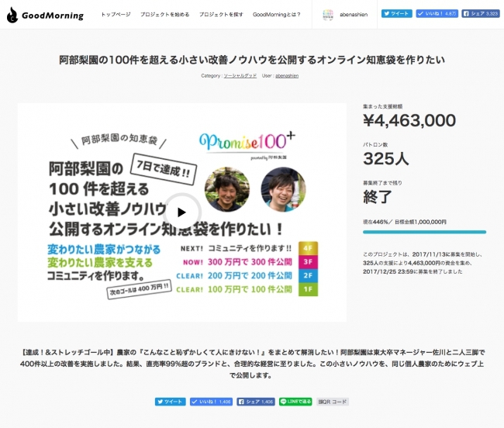Open the トップページ menu item
This screenshot has width=504, height=428.
click(x=116, y=15)
